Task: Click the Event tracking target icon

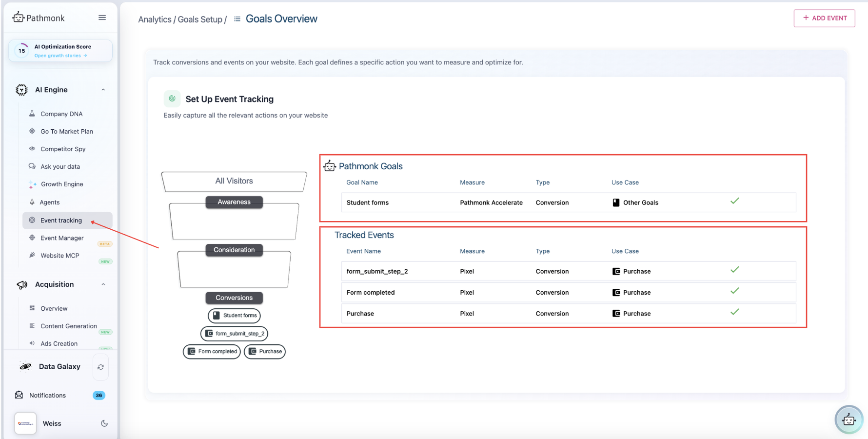Action: click(x=32, y=220)
